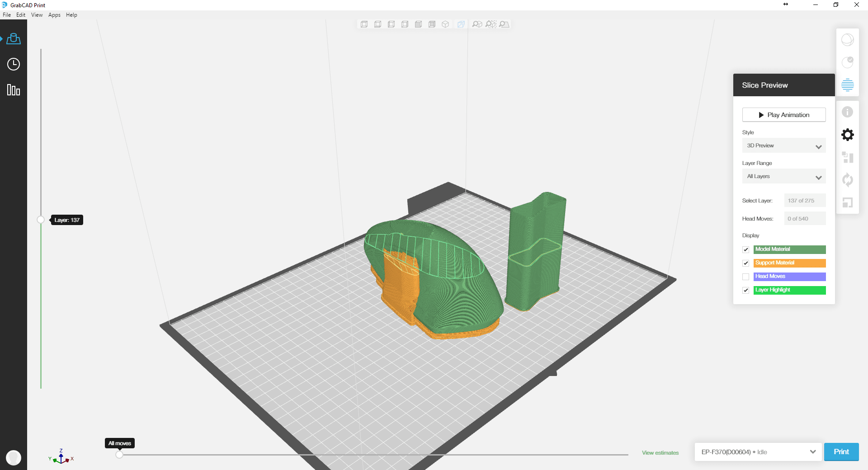
Task: Click the zoom to selection icon
Action: click(491, 24)
